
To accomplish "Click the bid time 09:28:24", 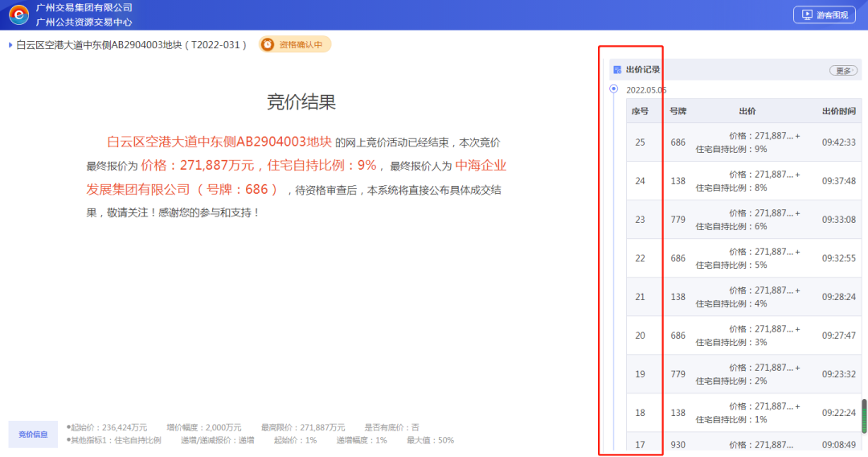I will point(838,297).
